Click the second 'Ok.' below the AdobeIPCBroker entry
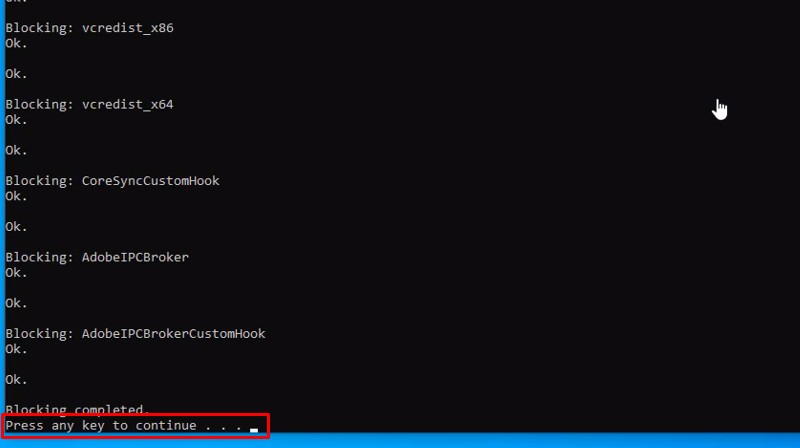The width and height of the screenshot is (800, 448). [x=16, y=303]
